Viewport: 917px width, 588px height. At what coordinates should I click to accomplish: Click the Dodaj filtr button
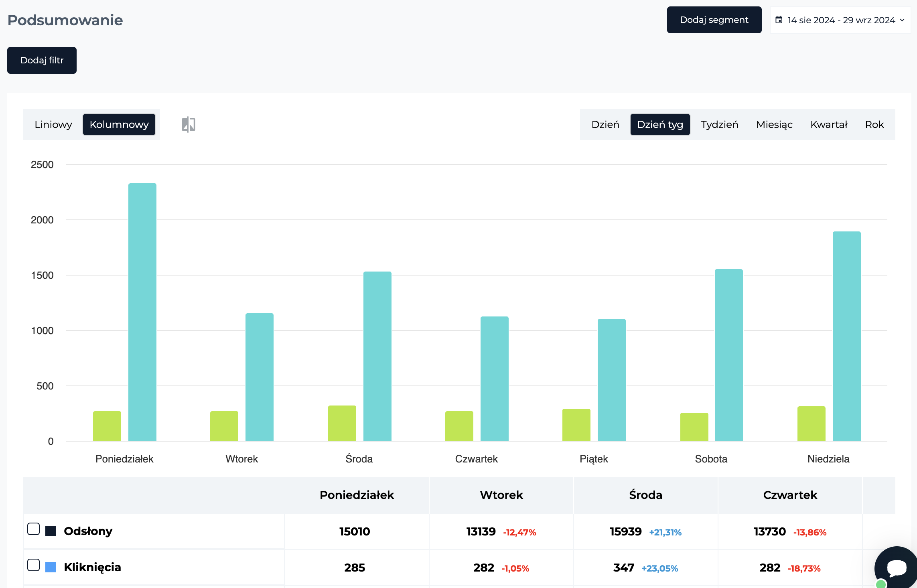[42, 60]
